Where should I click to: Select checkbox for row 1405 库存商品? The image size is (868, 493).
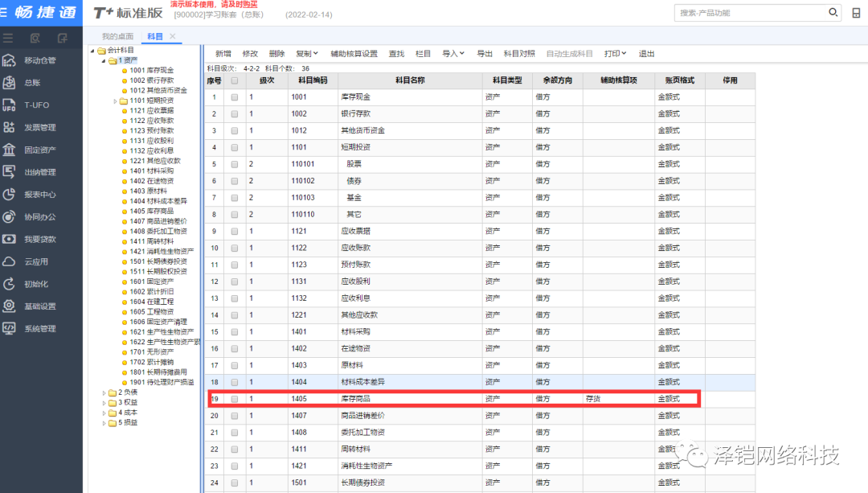point(235,399)
